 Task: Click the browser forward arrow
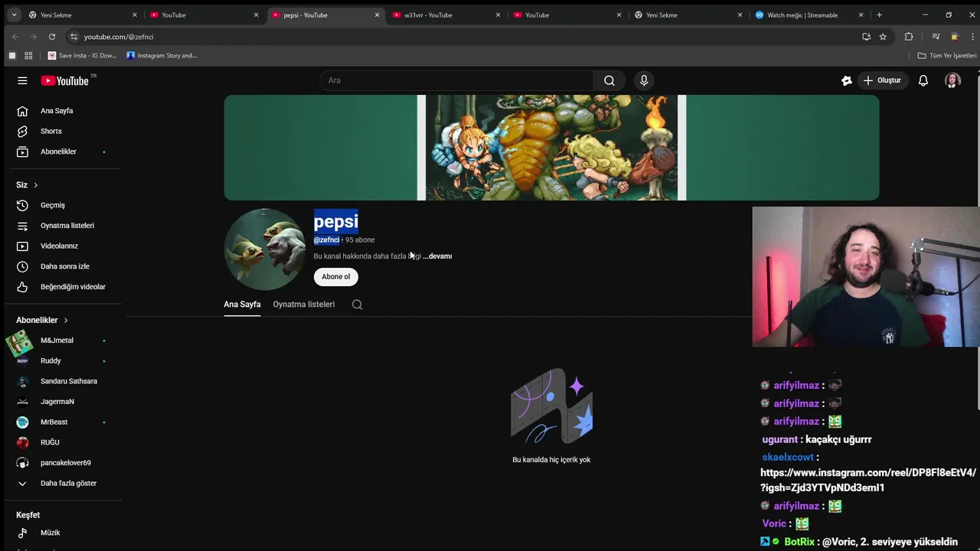click(x=34, y=37)
